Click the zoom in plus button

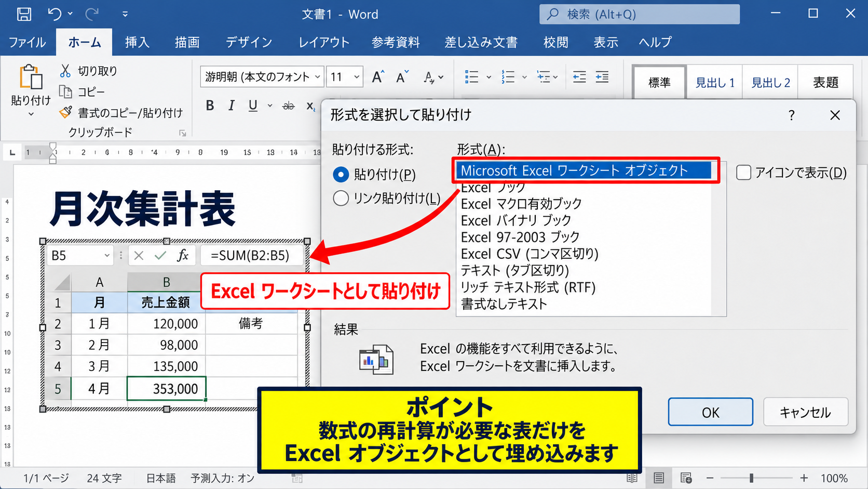pos(804,478)
